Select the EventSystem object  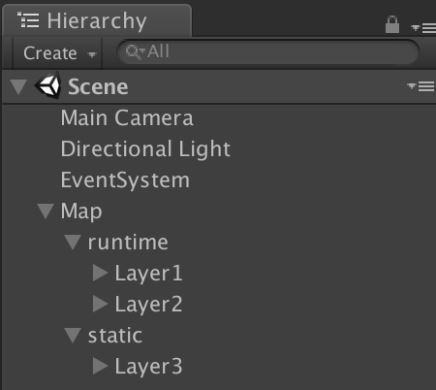click(x=125, y=180)
